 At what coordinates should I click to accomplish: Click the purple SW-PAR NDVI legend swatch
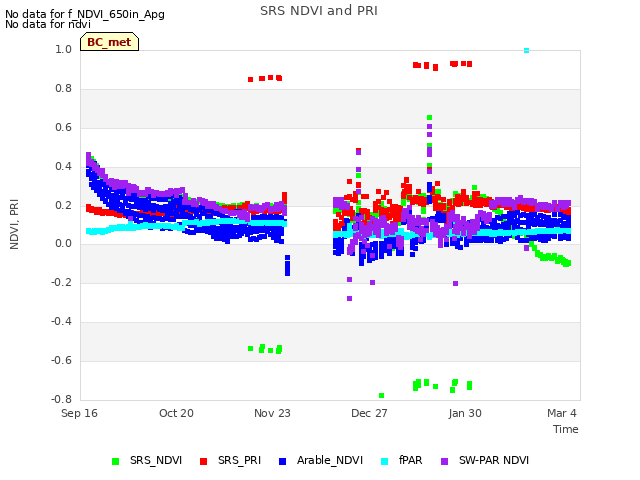click(x=444, y=461)
